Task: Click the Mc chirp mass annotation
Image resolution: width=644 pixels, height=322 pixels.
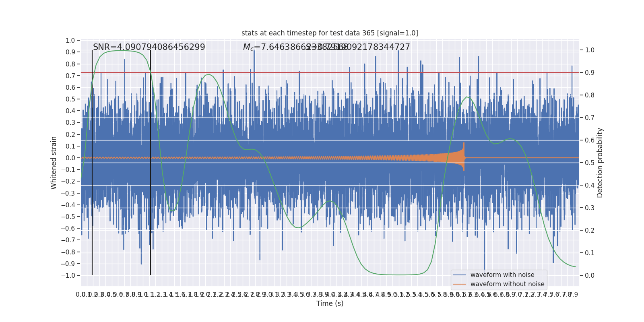Action: click(295, 47)
